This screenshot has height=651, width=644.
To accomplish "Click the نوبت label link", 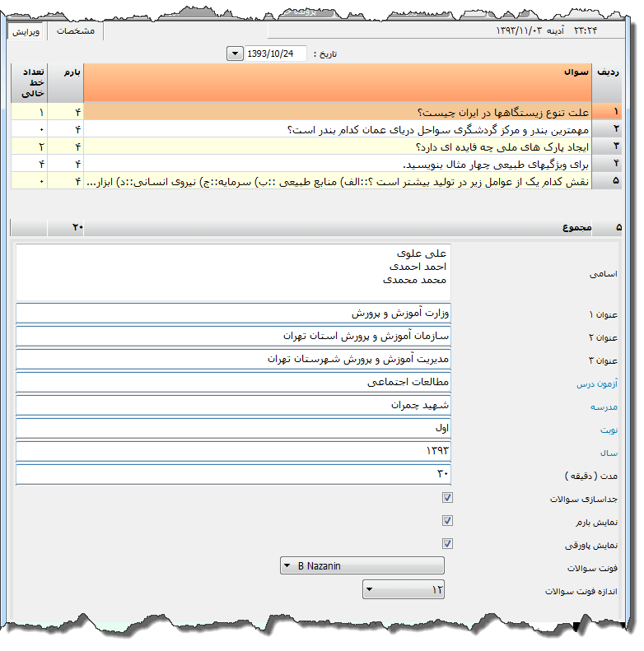I will click(x=609, y=430).
